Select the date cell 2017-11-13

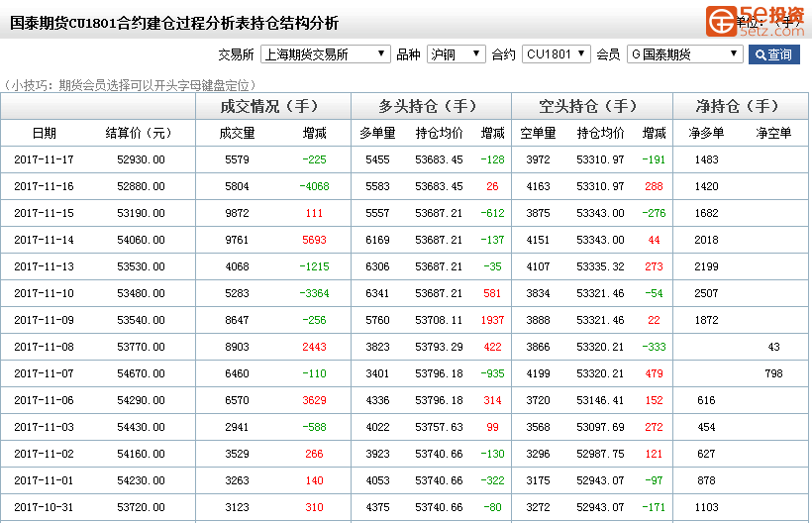(44, 266)
